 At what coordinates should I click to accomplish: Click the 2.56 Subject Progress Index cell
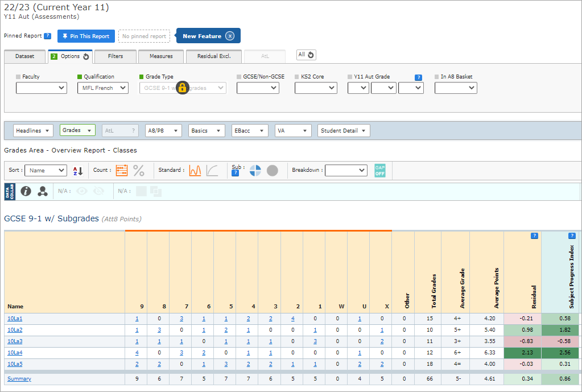pos(561,353)
